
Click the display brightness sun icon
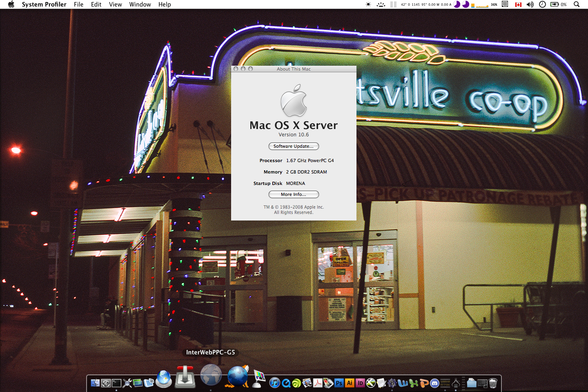coord(368,4)
